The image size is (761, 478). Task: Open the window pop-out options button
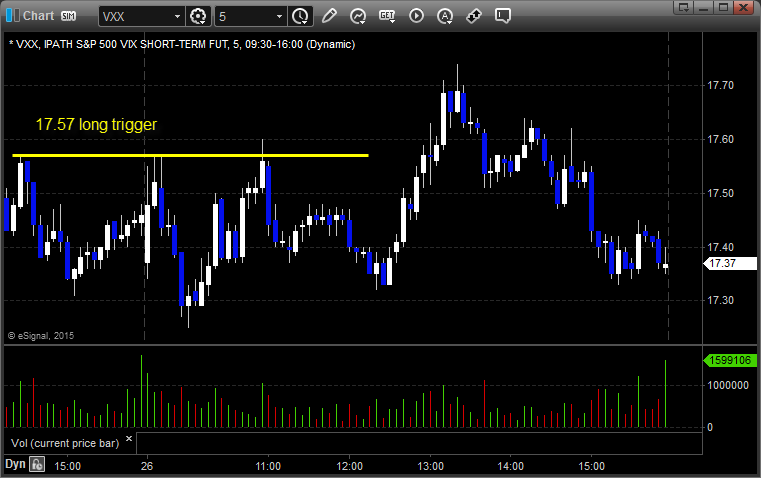click(684, 7)
